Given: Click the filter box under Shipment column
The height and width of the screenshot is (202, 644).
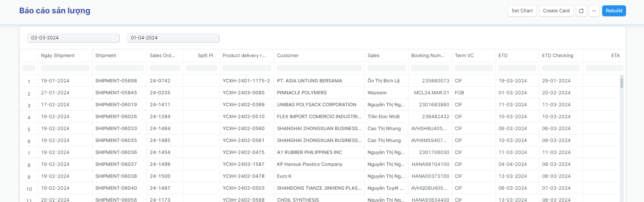Looking at the screenshot, I should pos(120,68).
